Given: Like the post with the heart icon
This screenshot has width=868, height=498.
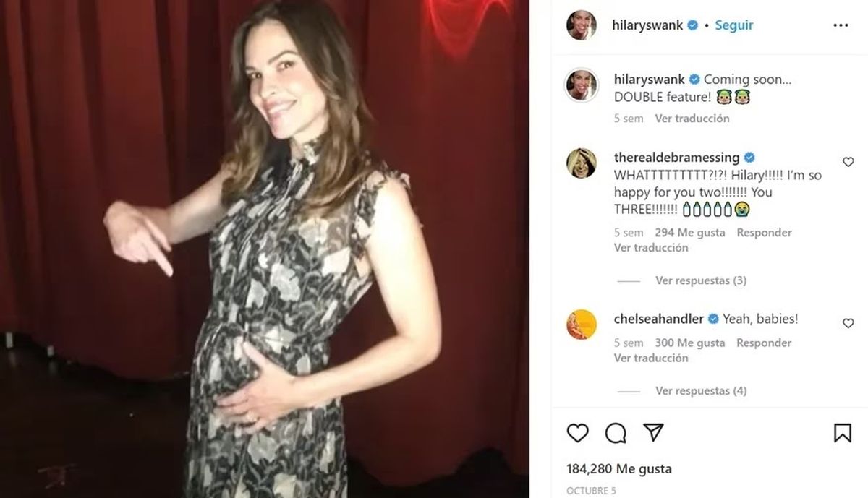Looking at the screenshot, I should point(577,433).
